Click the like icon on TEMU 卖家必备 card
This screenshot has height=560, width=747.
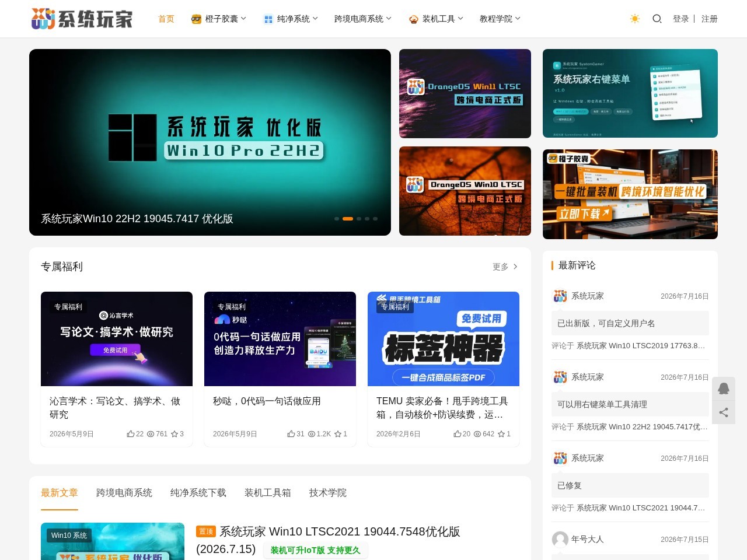coord(458,433)
